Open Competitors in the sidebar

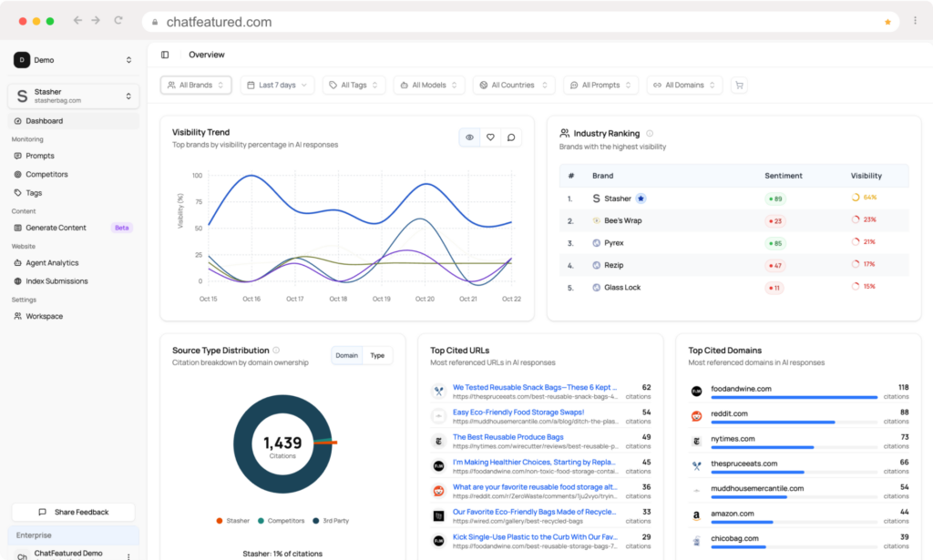(x=46, y=174)
